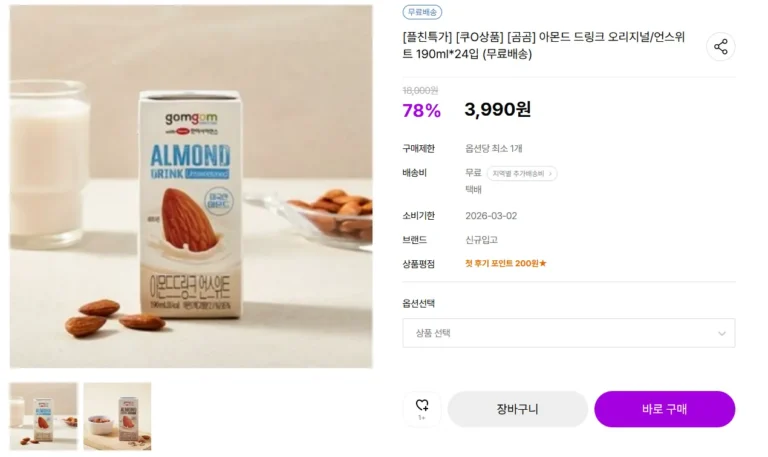The height and width of the screenshot is (457, 768).
Task: Click the 신규입고 brand link
Action: (x=481, y=240)
